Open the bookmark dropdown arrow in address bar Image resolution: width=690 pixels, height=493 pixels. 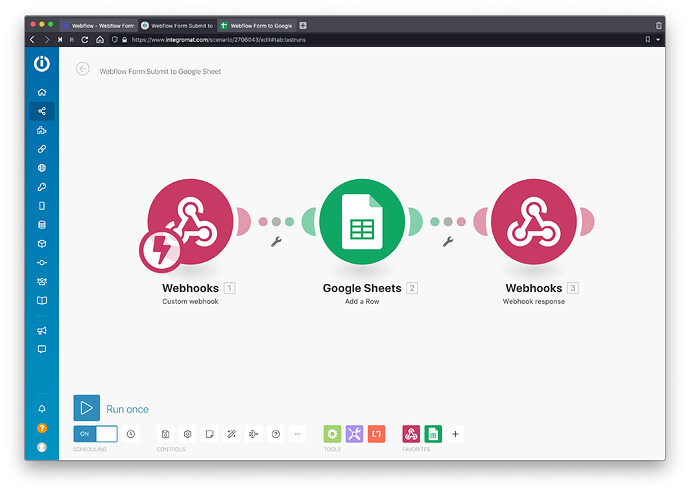[x=658, y=40]
